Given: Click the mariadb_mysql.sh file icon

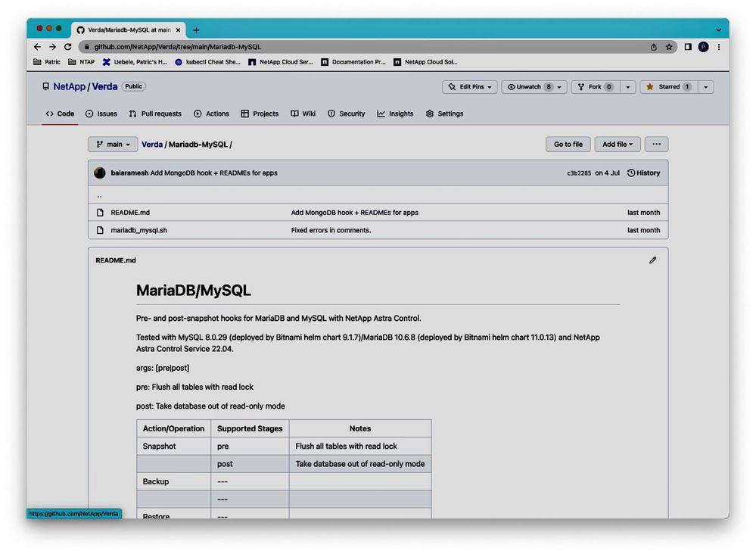Looking at the screenshot, I should pyautogui.click(x=100, y=231).
